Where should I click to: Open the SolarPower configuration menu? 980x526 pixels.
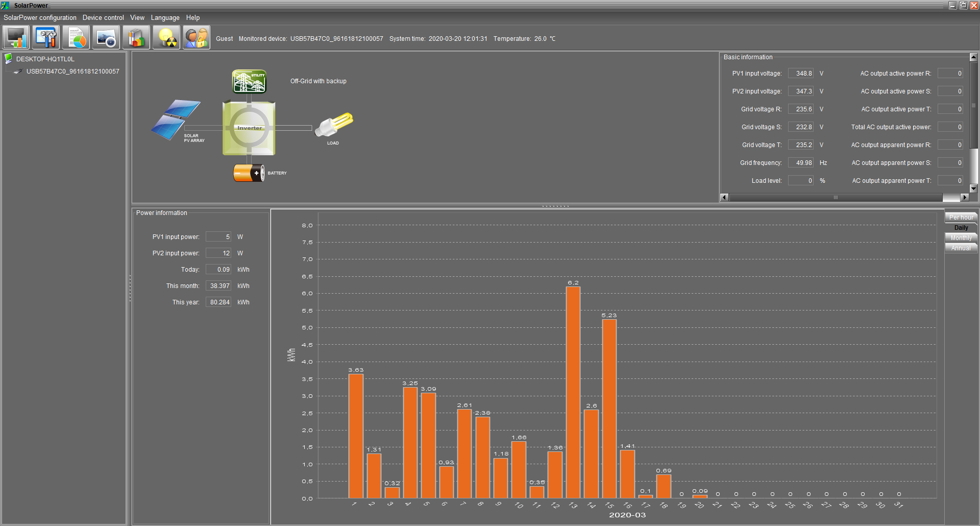40,17
